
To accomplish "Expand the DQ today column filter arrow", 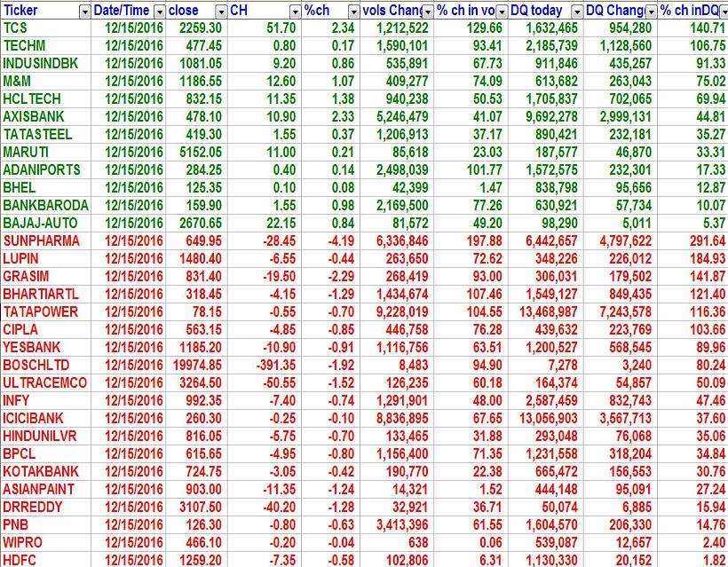I will [577, 12].
